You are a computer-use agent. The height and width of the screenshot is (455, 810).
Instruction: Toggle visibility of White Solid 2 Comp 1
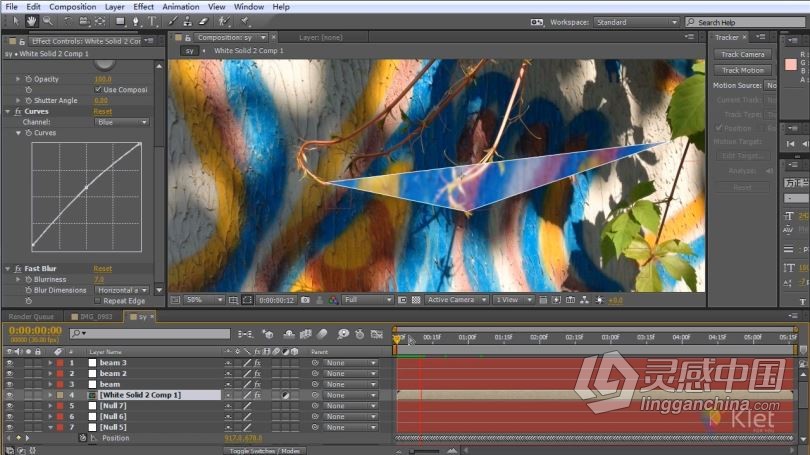[x=9, y=395]
